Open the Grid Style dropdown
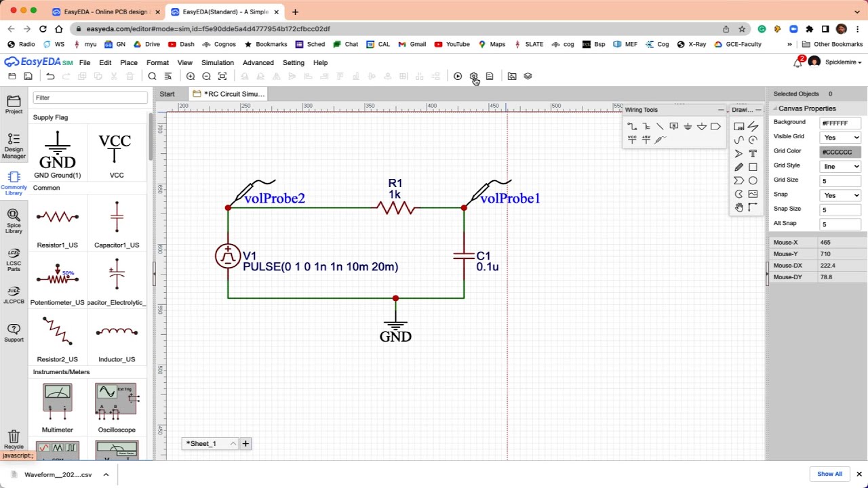 click(x=841, y=167)
